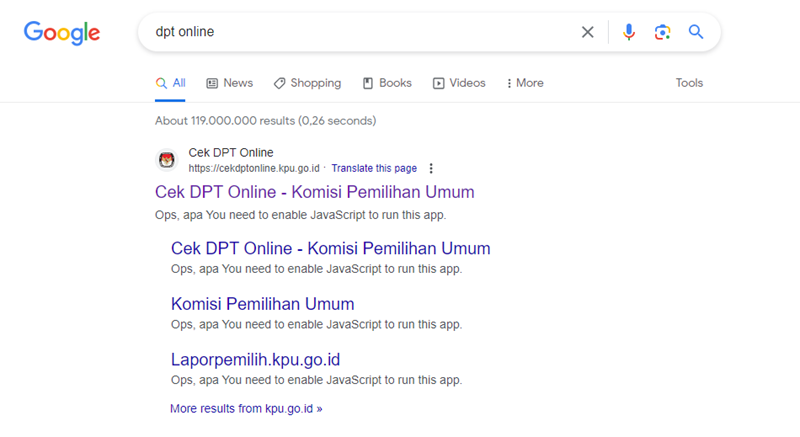Switch to the News tab

(x=229, y=83)
